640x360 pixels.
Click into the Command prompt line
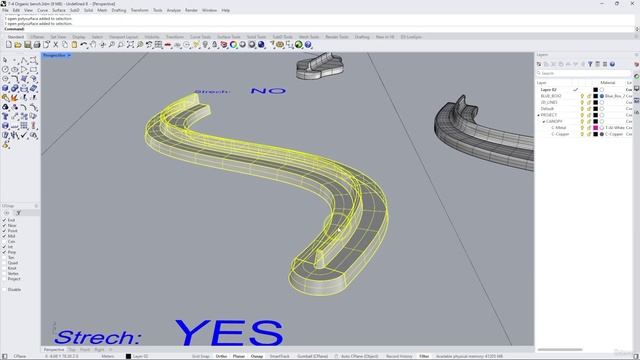click(x=318, y=29)
